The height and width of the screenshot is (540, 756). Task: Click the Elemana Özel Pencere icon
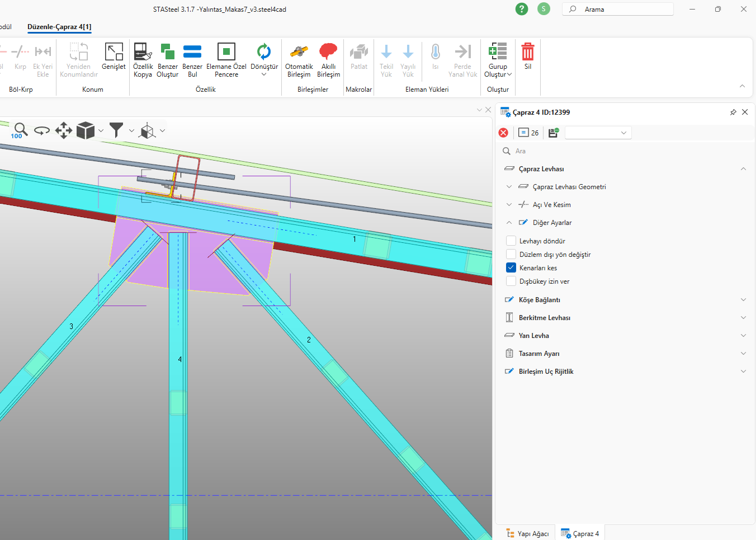point(226,53)
